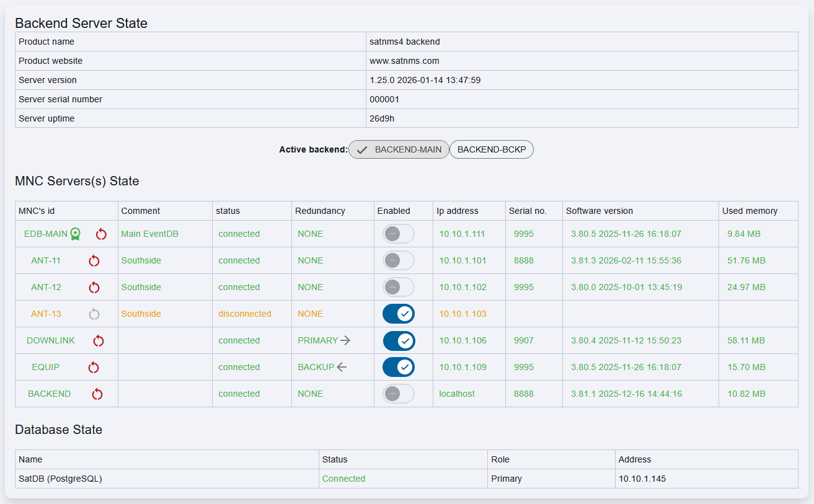
Task: Click the EQUIP row restart icon
Action: (x=94, y=367)
